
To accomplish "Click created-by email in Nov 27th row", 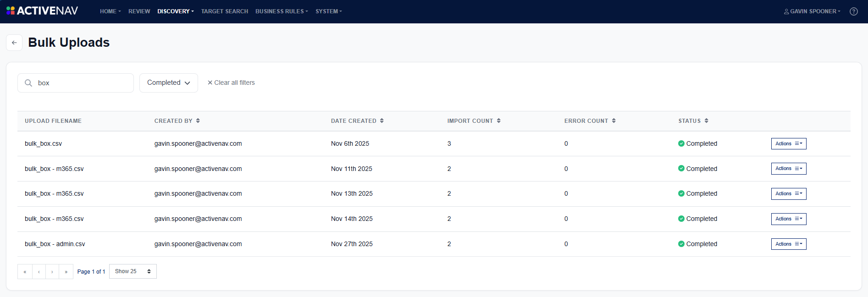I will [x=198, y=244].
